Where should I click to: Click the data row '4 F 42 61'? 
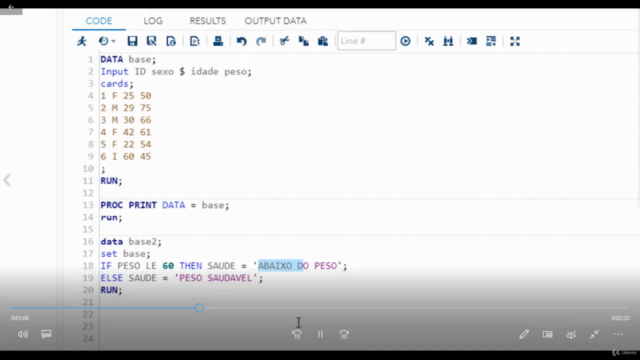pos(126,132)
